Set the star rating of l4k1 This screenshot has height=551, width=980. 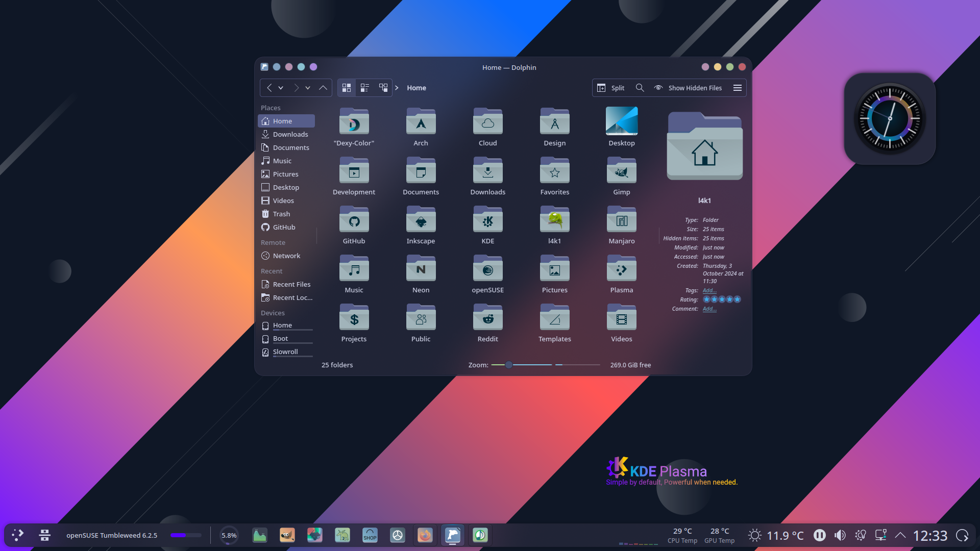click(x=722, y=299)
